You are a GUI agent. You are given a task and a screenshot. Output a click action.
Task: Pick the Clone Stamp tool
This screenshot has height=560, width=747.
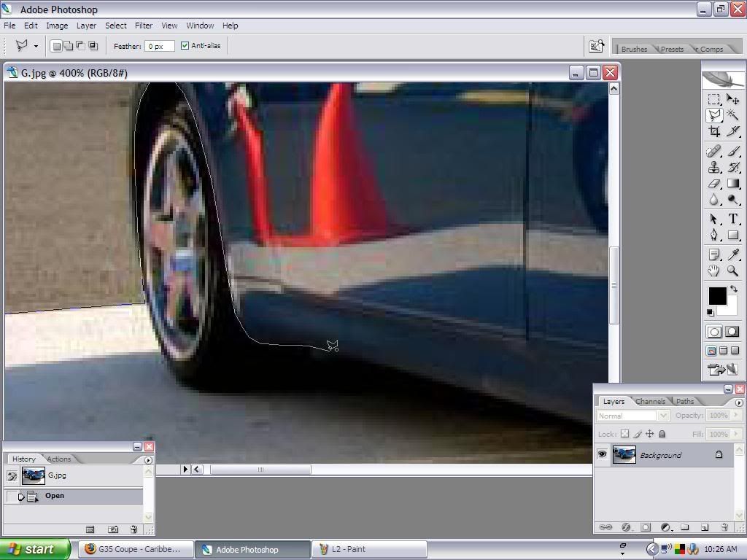(x=714, y=167)
